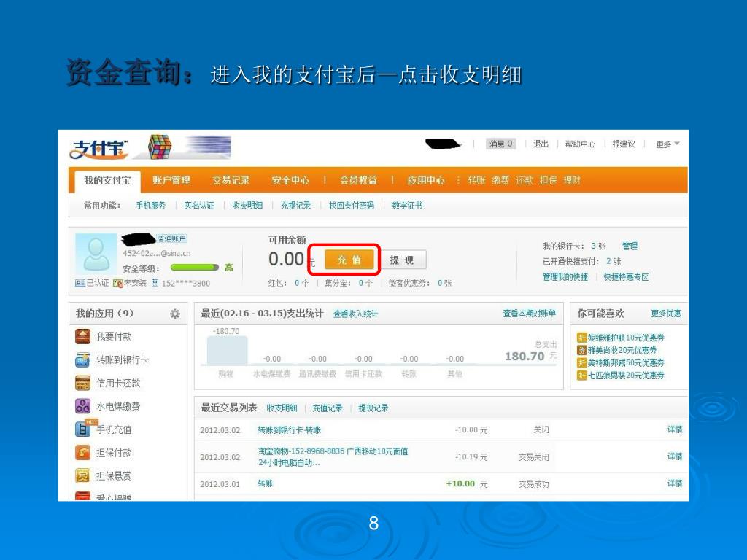Click 担保 shortcut in orange bar
The width and height of the screenshot is (747, 560).
coord(548,181)
